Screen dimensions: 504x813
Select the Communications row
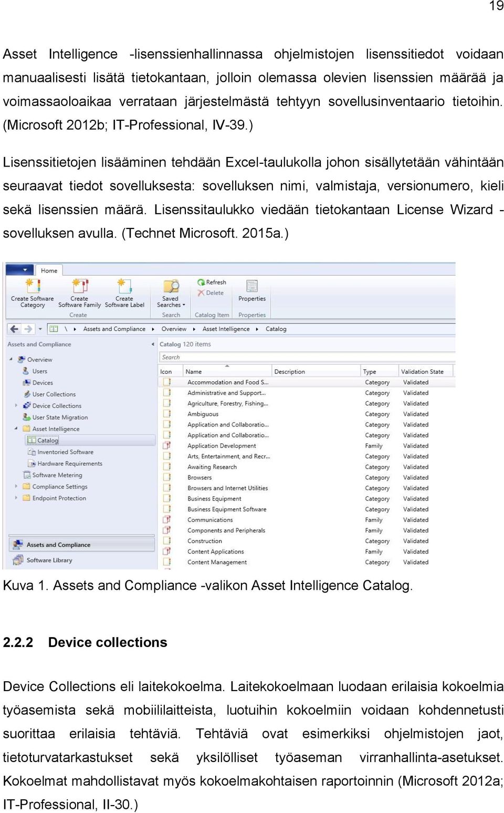tap(307, 520)
